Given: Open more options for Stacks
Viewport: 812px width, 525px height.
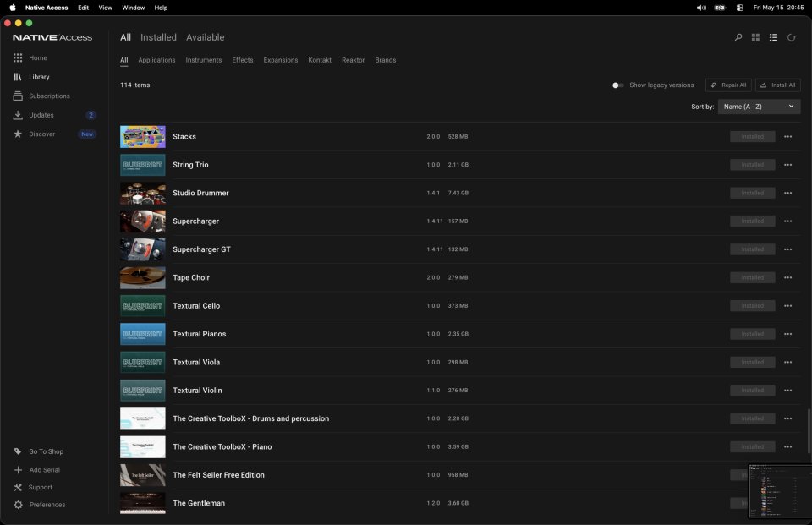Looking at the screenshot, I should coord(787,137).
